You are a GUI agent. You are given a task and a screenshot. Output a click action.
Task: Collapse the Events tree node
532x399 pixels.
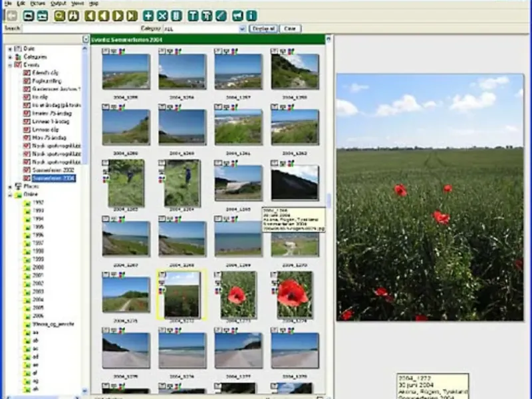[x=10, y=65]
